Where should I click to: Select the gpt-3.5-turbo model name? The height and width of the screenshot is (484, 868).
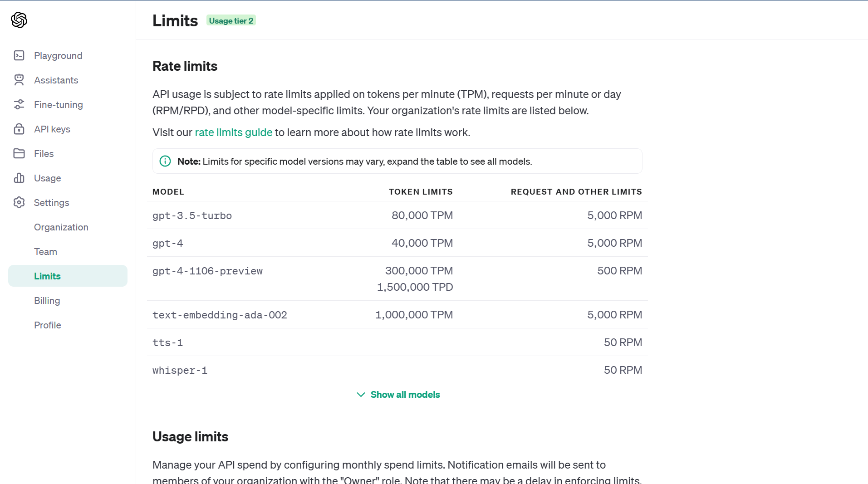(192, 216)
